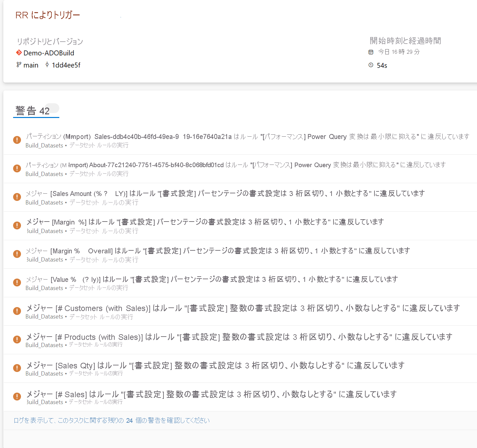This screenshot has width=477, height=448.
Task: Click the warning icon for # Customers measure
Action: coord(17,311)
